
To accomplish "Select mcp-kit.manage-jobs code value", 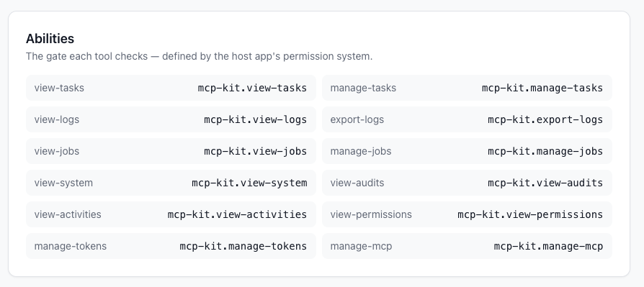I will click(x=545, y=151).
